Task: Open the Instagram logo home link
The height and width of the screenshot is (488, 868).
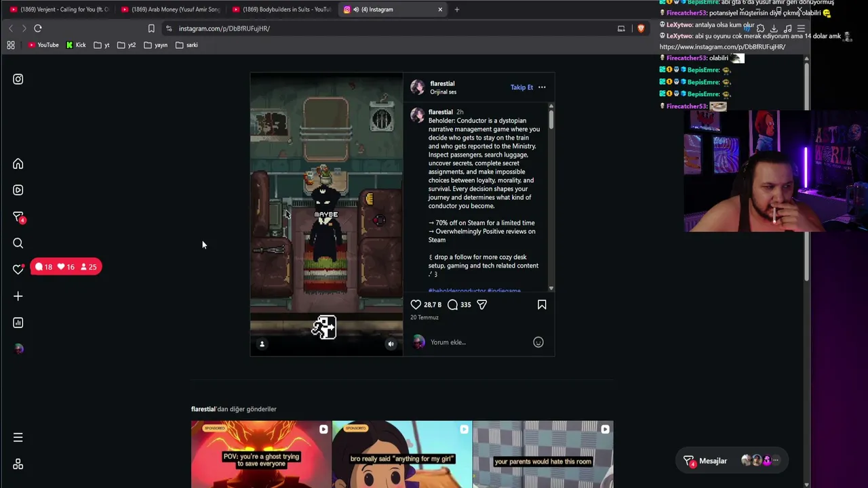Action: coord(18,79)
